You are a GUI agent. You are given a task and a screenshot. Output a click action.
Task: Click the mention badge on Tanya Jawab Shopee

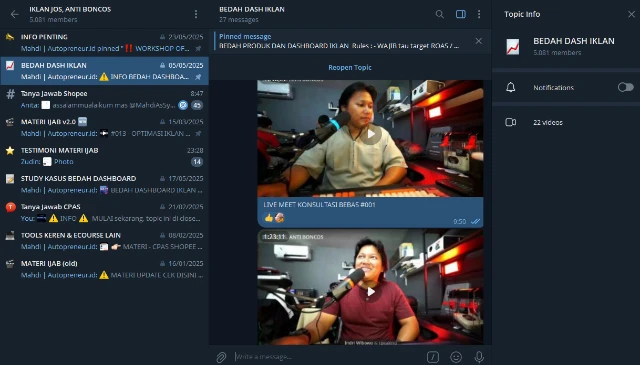183,105
